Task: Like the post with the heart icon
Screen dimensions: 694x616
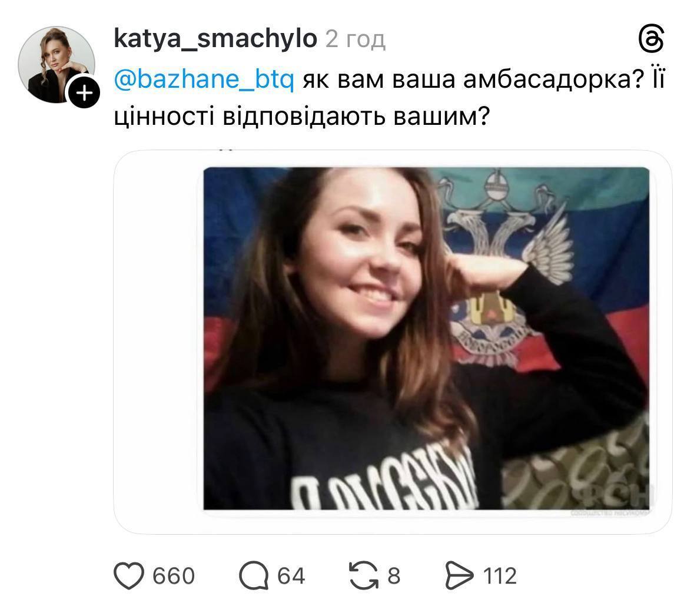Action: [128, 575]
